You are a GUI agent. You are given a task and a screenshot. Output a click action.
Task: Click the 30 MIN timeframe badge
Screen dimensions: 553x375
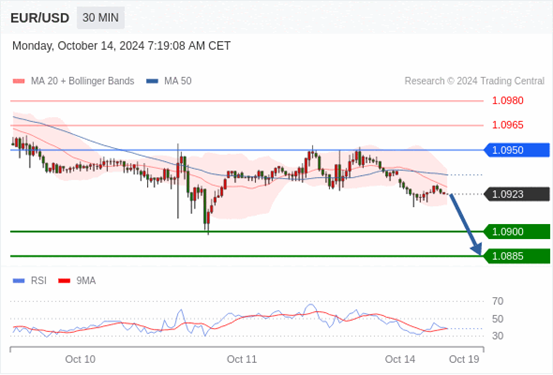point(101,18)
